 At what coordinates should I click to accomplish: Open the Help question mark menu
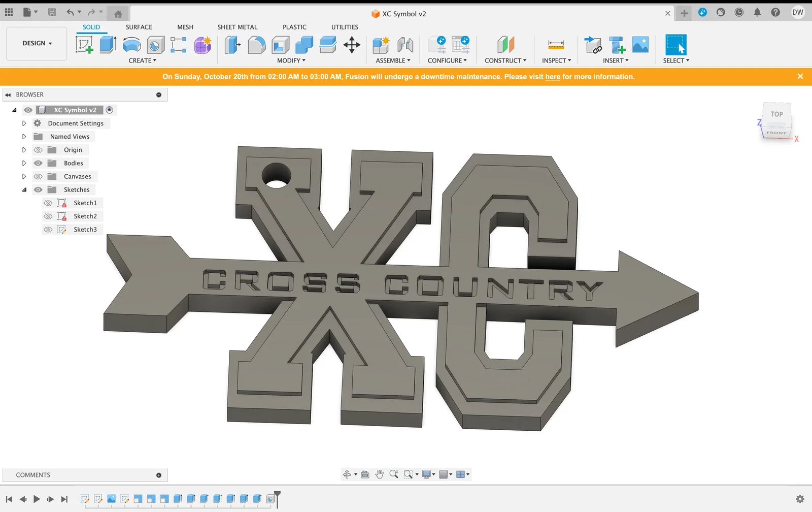coord(775,12)
